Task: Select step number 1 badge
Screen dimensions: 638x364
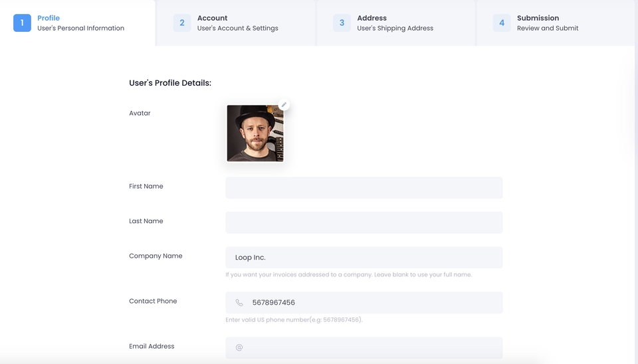Action: 22,23
